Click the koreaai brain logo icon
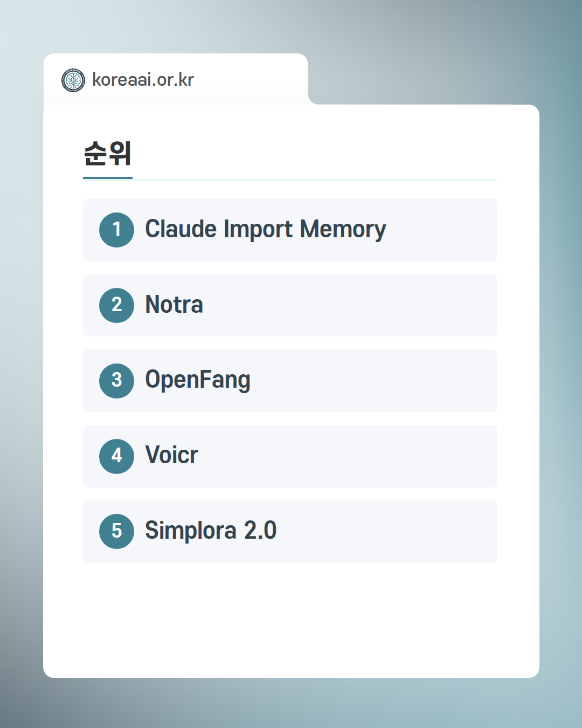The height and width of the screenshot is (728, 582). coord(73,80)
